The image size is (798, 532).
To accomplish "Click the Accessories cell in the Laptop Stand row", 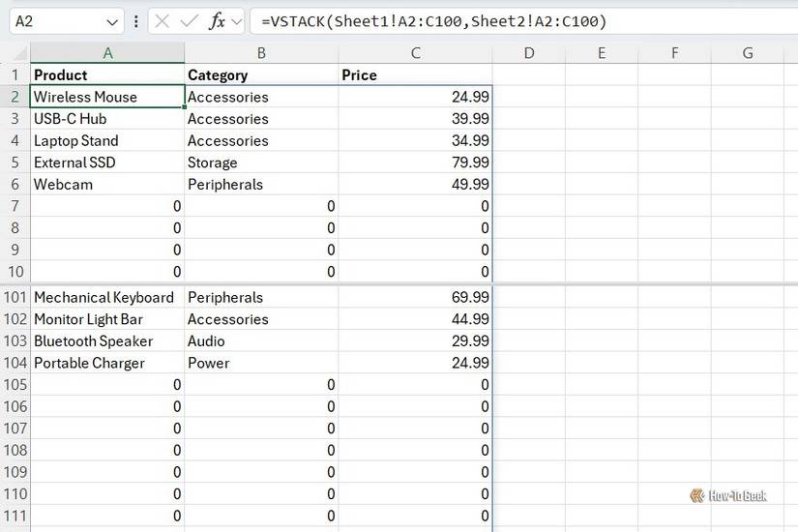I will (x=261, y=140).
